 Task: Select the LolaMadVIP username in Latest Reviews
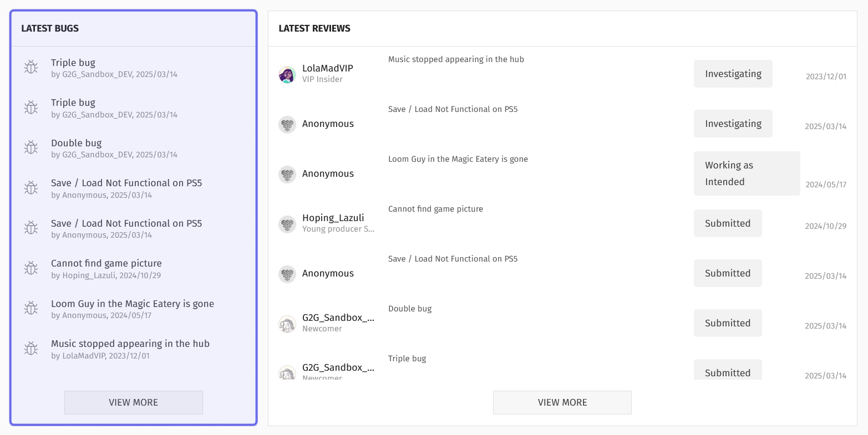(x=328, y=68)
